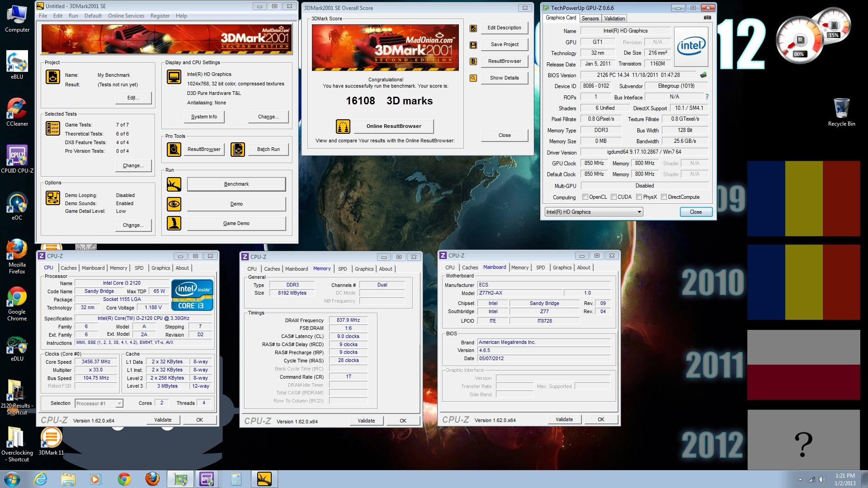
Task: Switch to Sensors tab in GPU-Z
Action: [590, 19]
